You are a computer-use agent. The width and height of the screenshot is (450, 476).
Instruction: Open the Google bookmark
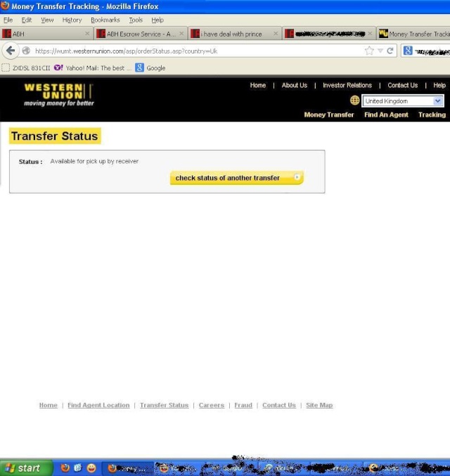(150, 67)
